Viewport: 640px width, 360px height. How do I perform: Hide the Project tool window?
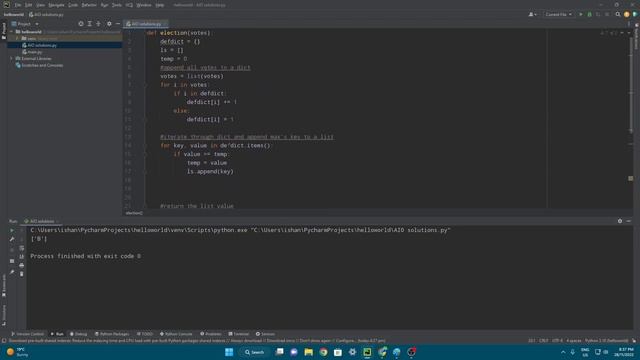tap(118, 24)
